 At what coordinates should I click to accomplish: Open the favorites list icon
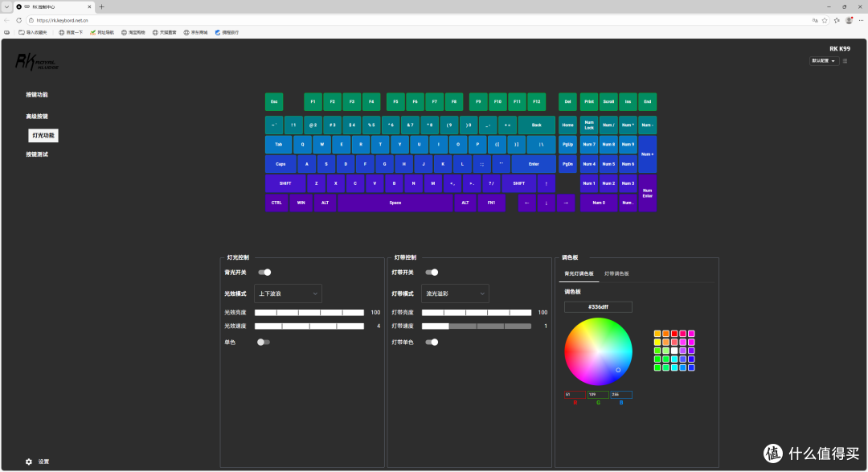(837, 20)
